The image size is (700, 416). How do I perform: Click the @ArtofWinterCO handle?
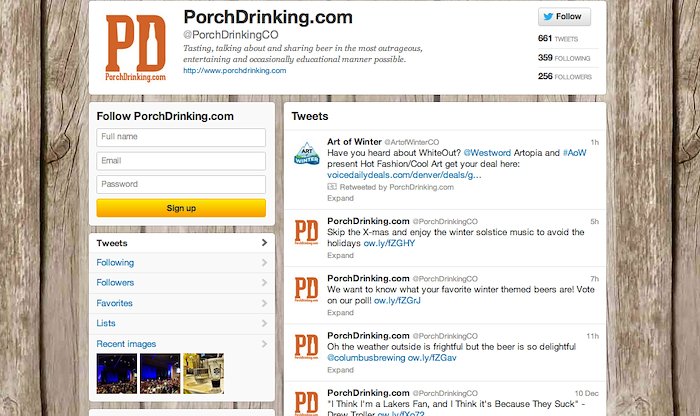pyautogui.click(x=412, y=142)
